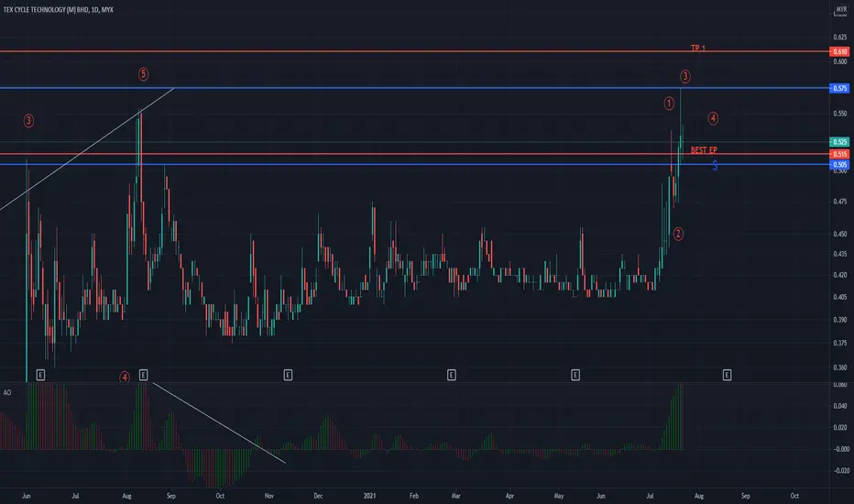Click the Dec label on the time axis

point(318,496)
